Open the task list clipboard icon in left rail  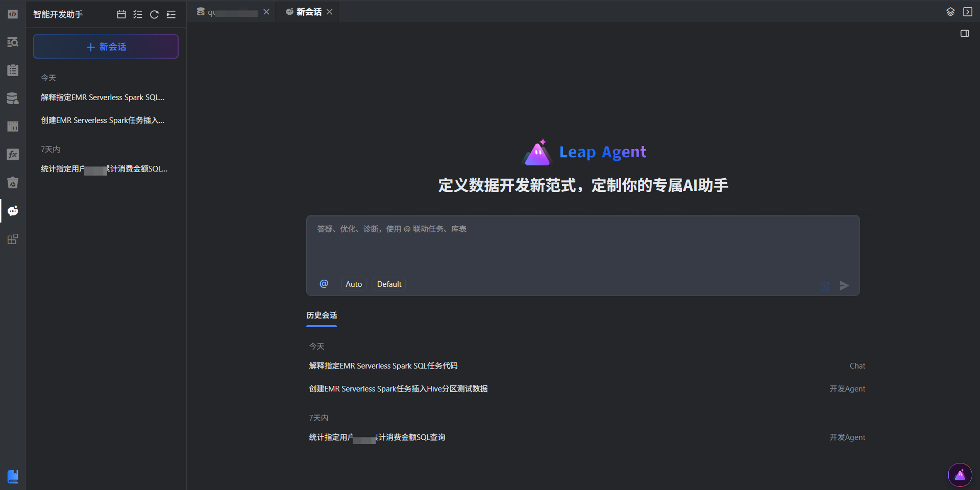pos(13,70)
